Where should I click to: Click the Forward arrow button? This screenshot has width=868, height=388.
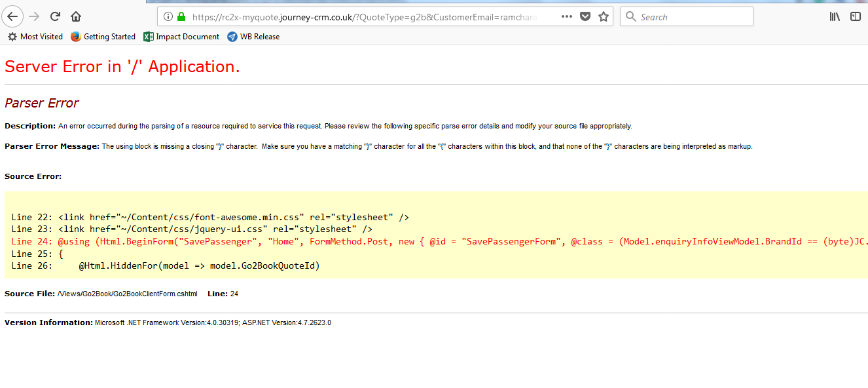pos(35,16)
